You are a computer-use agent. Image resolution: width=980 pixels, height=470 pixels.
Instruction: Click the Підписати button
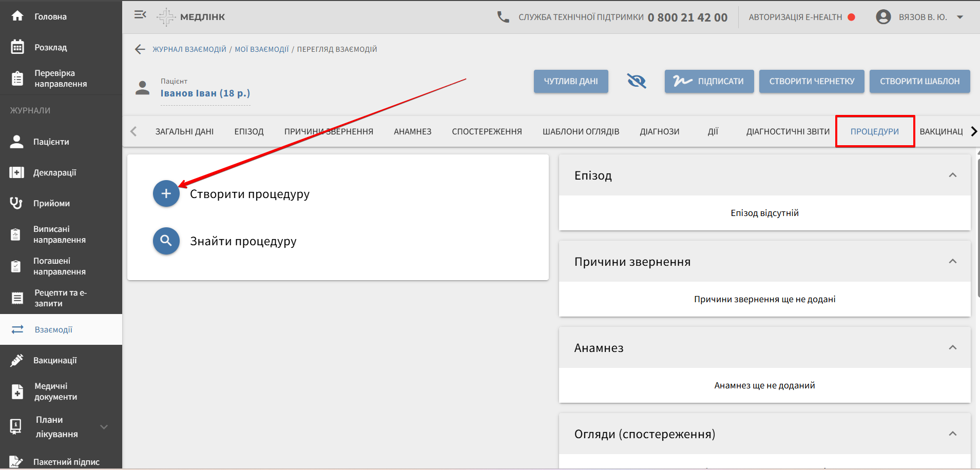709,81
